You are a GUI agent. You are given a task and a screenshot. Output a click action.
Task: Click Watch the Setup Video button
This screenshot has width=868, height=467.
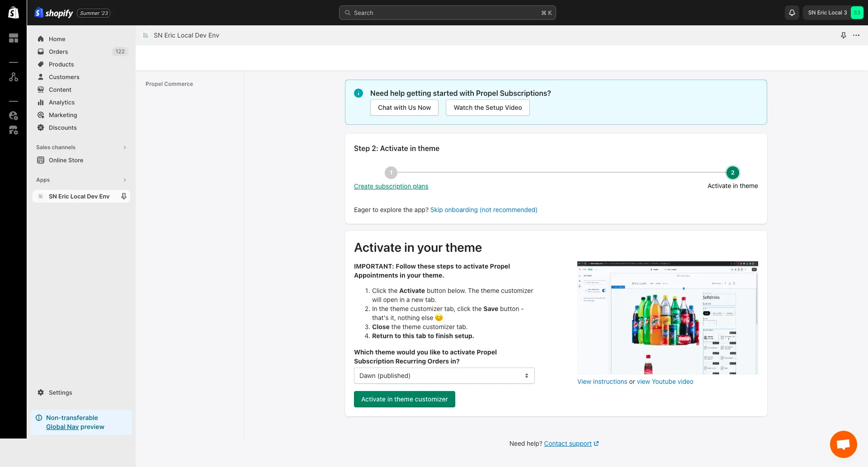pos(488,108)
